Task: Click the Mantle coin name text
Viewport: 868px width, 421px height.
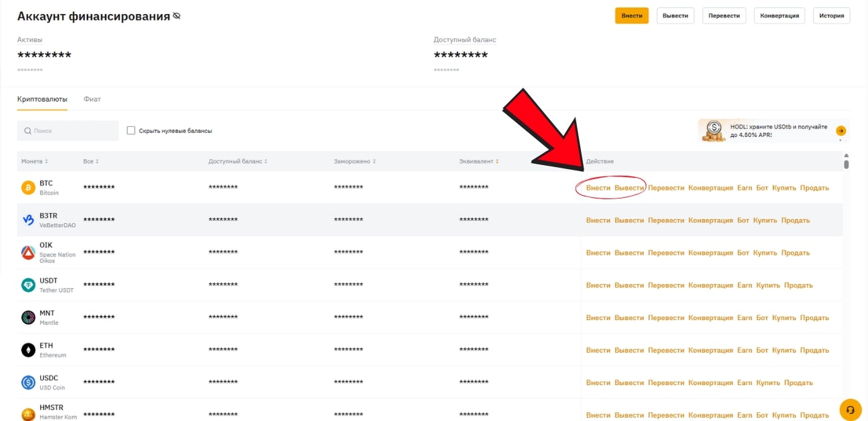Action: click(x=49, y=323)
